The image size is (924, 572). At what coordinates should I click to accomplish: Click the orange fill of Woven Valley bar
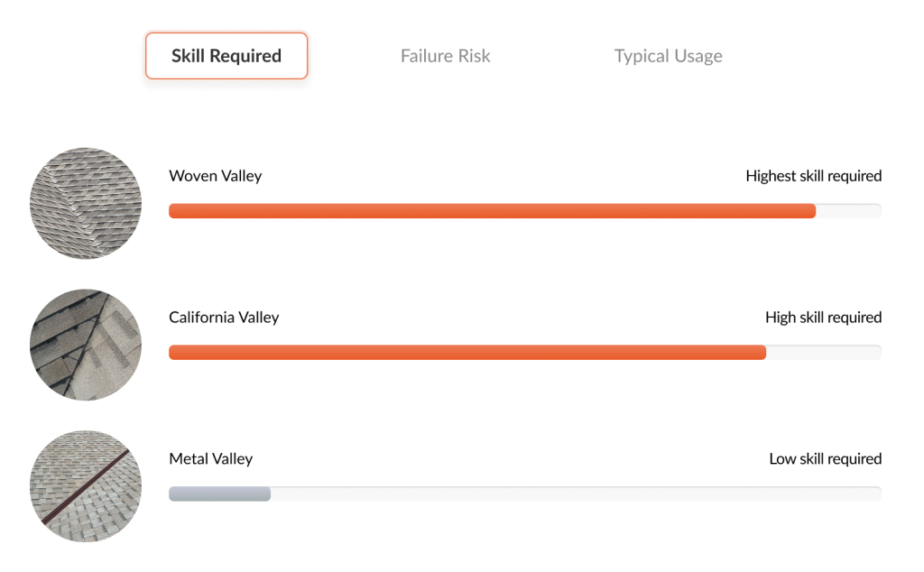point(492,211)
